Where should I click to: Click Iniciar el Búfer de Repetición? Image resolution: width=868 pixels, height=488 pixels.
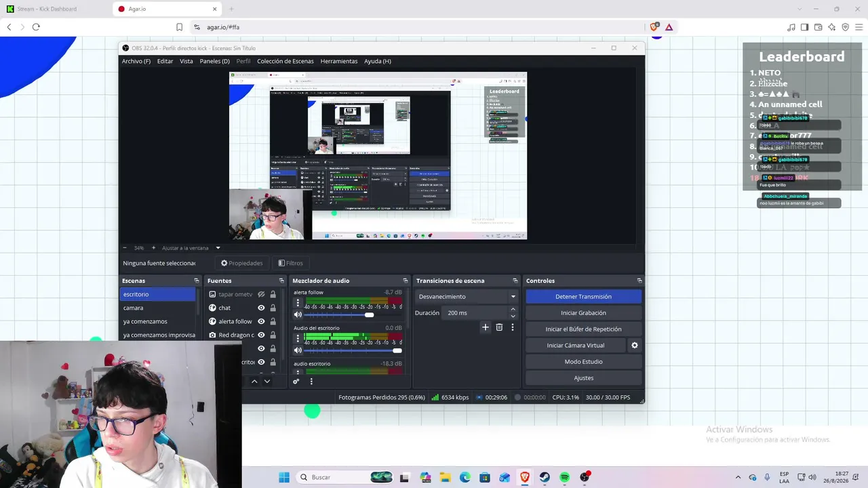click(583, 329)
